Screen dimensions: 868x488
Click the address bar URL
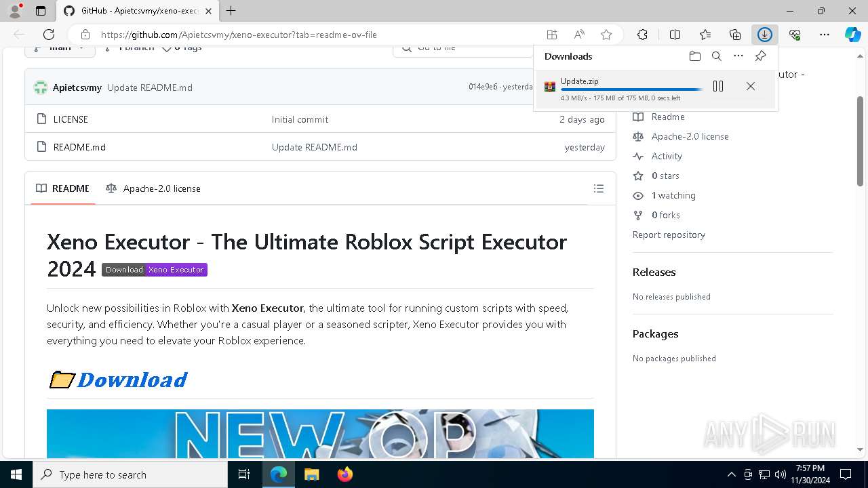click(x=239, y=35)
